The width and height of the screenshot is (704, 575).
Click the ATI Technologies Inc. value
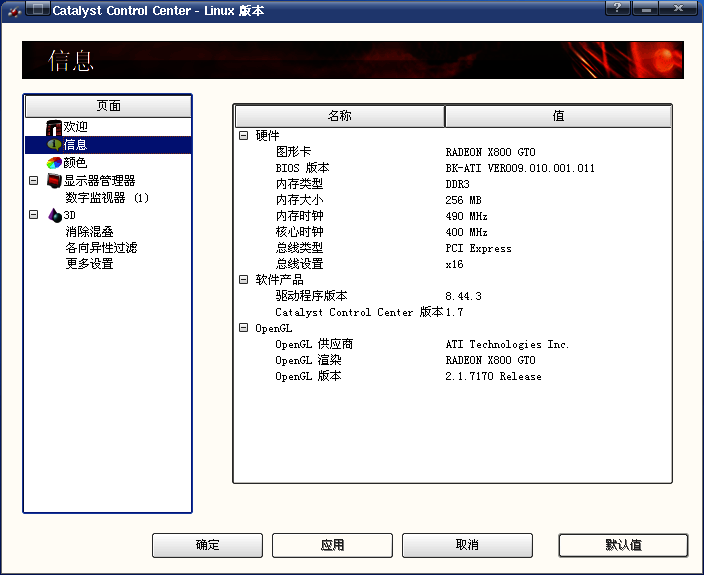(507, 344)
